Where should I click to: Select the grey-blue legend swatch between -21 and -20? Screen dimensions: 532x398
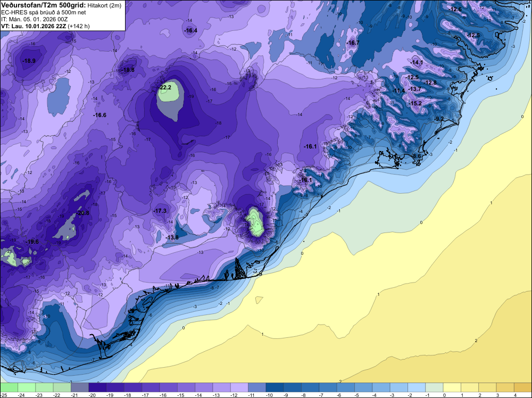(80, 387)
